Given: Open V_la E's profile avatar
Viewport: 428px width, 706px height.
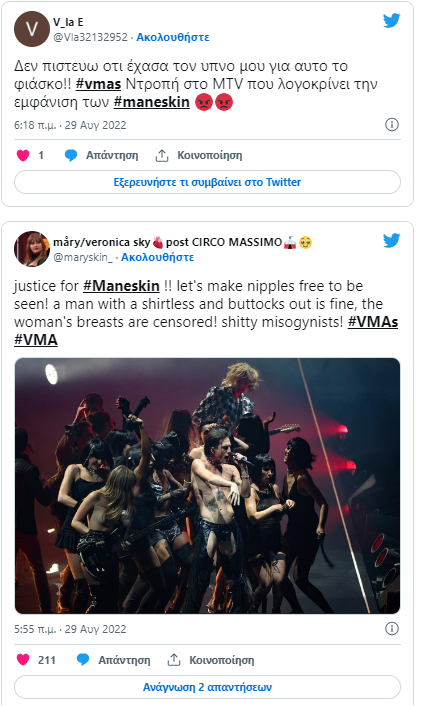Looking at the screenshot, I should 32,29.
